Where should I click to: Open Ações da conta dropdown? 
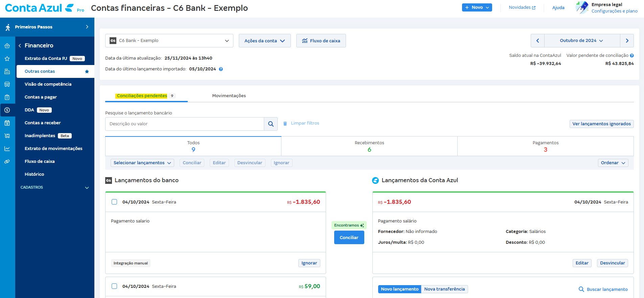pyautogui.click(x=265, y=41)
